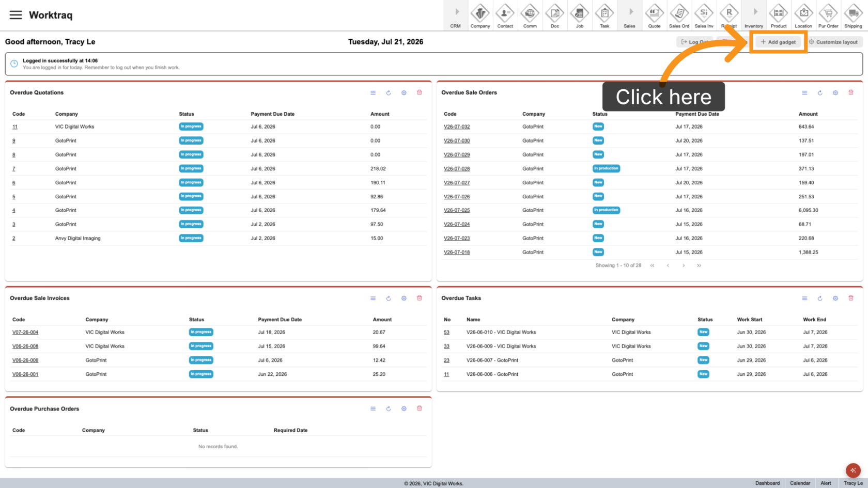This screenshot has width=868, height=488.
Task: Open the Location module icon
Action: (803, 15)
